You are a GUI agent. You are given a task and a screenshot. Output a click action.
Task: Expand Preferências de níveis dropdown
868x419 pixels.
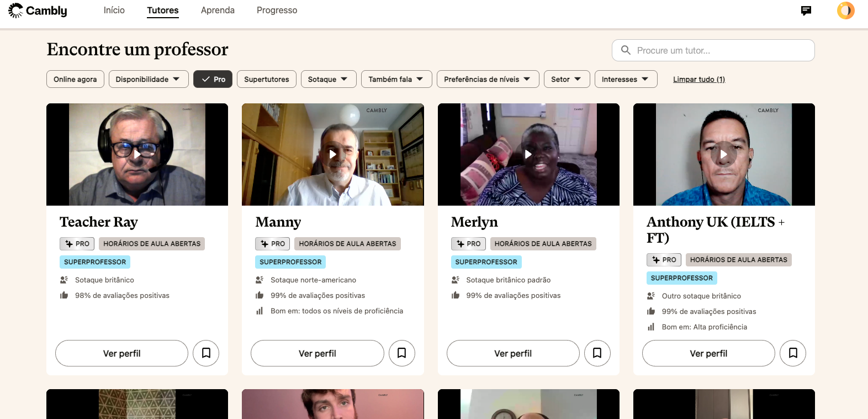[x=488, y=79]
